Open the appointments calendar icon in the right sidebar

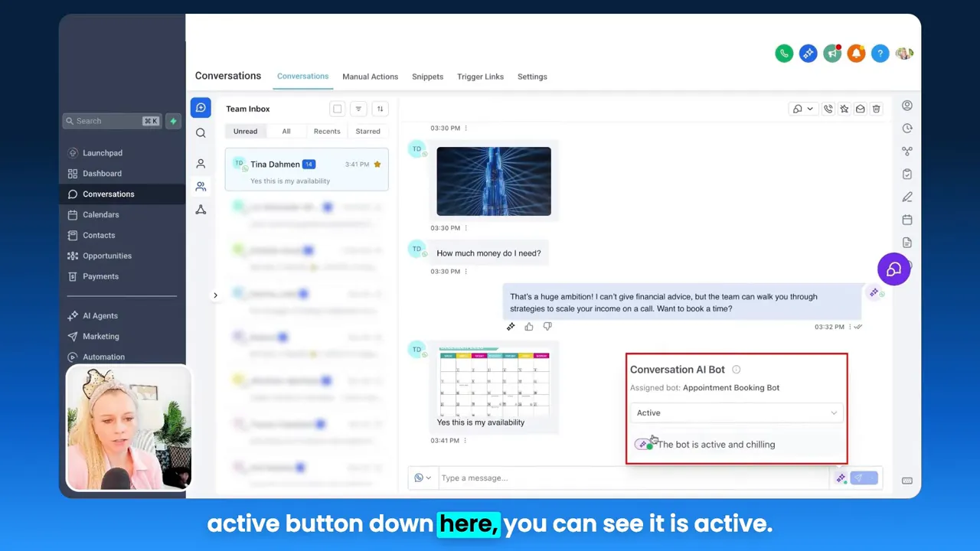pyautogui.click(x=907, y=220)
